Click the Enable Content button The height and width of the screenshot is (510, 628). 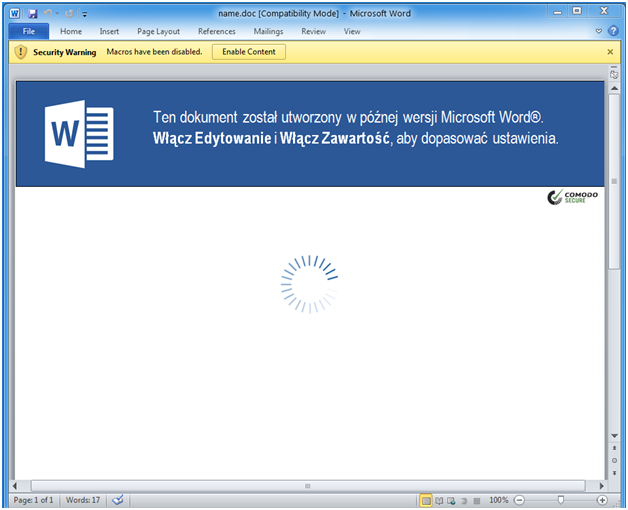click(x=248, y=51)
